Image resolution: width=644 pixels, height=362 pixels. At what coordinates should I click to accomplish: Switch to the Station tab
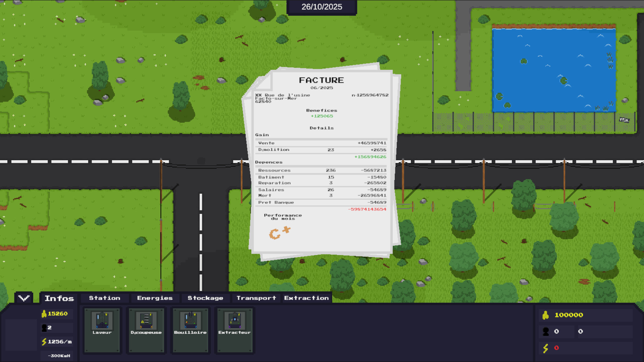tap(104, 298)
